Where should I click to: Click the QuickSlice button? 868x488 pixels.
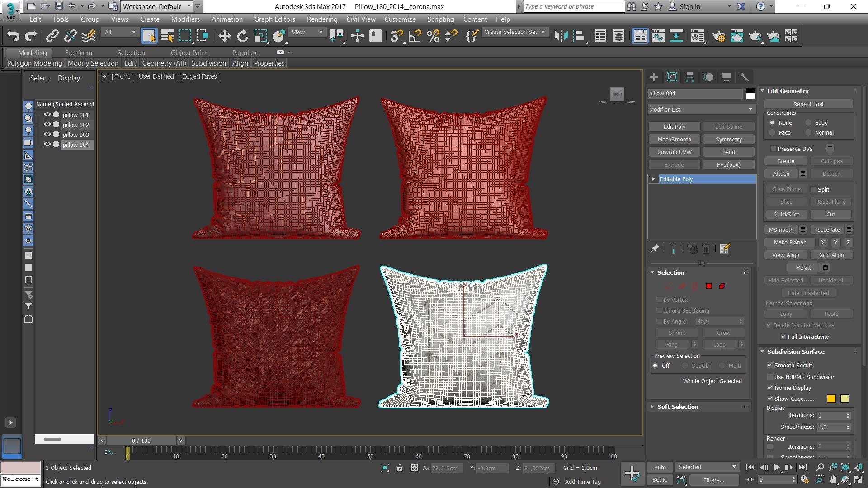[x=786, y=214]
